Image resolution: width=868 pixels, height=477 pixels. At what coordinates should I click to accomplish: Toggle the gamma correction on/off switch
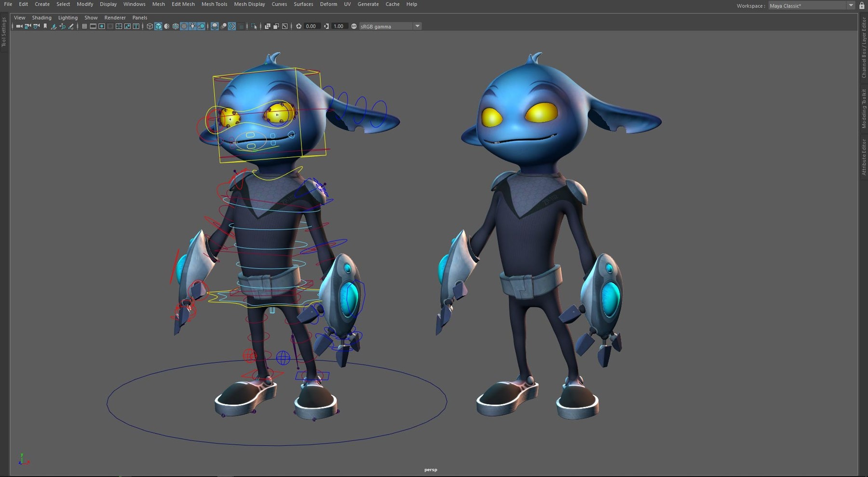(x=353, y=26)
